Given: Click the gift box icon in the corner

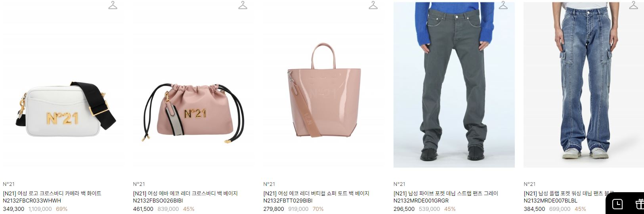Looking at the screenshot, I should (640, 204).
